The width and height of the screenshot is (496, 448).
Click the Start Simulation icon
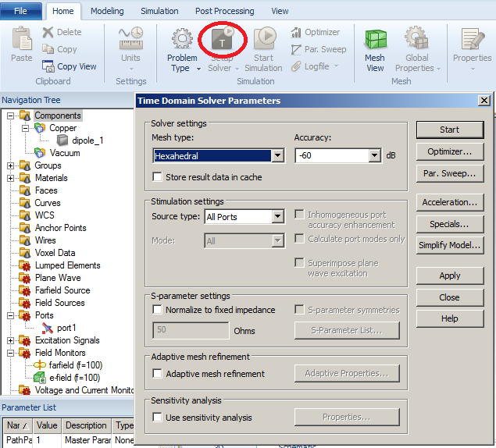click(264, 40)
